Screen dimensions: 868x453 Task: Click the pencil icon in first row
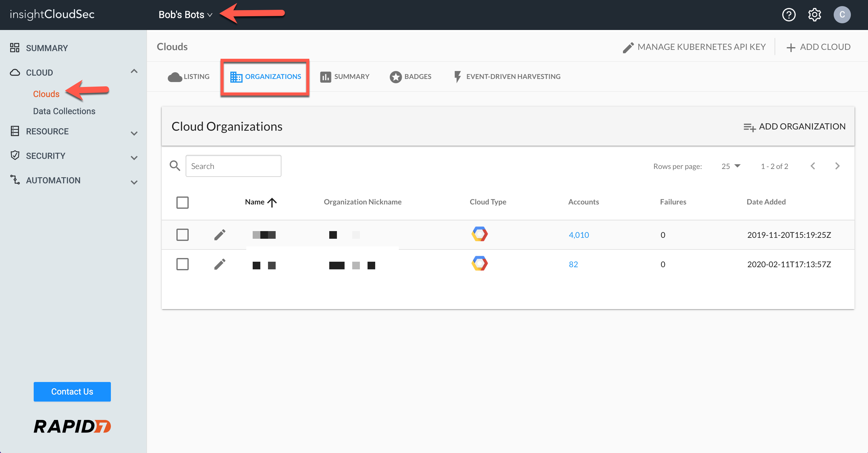(x=220, y=235)
